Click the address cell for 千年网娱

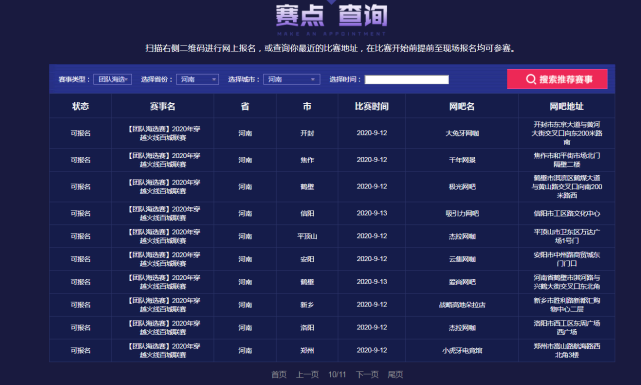click(567, 160)
